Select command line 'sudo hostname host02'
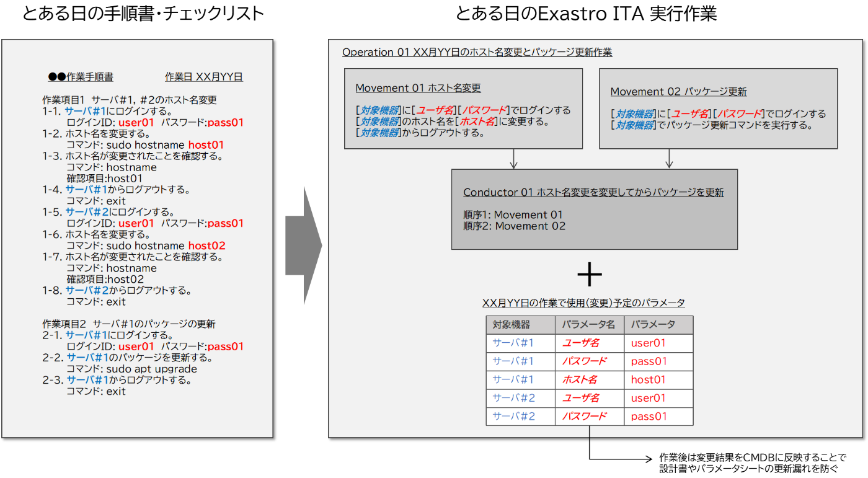 click(x=166, y=246)
